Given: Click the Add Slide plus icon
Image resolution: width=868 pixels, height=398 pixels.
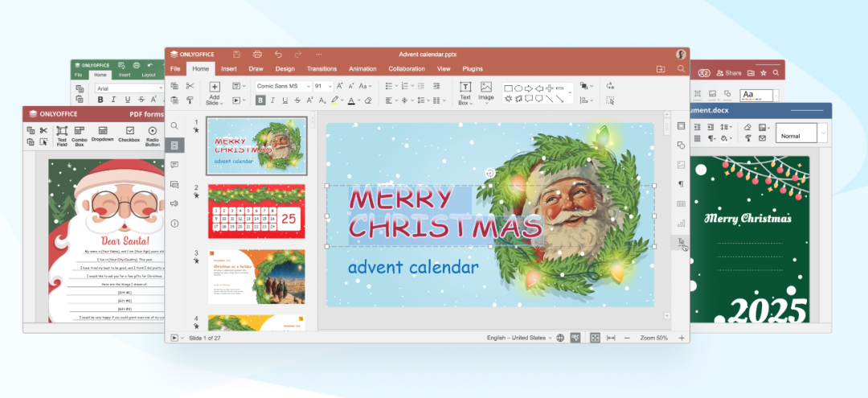Looking at the screenshot, I should click(215, 86).
